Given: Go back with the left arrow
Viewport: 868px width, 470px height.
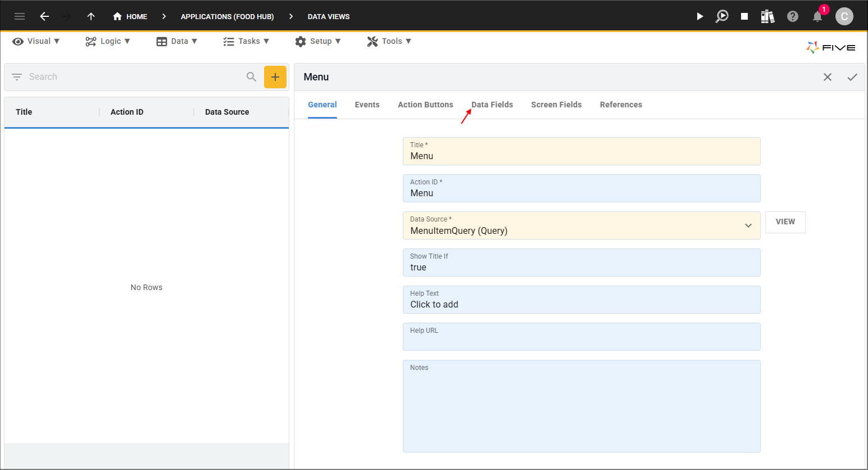Looking at the screenshot, I should pyautogui.click(x=44, y=16).
